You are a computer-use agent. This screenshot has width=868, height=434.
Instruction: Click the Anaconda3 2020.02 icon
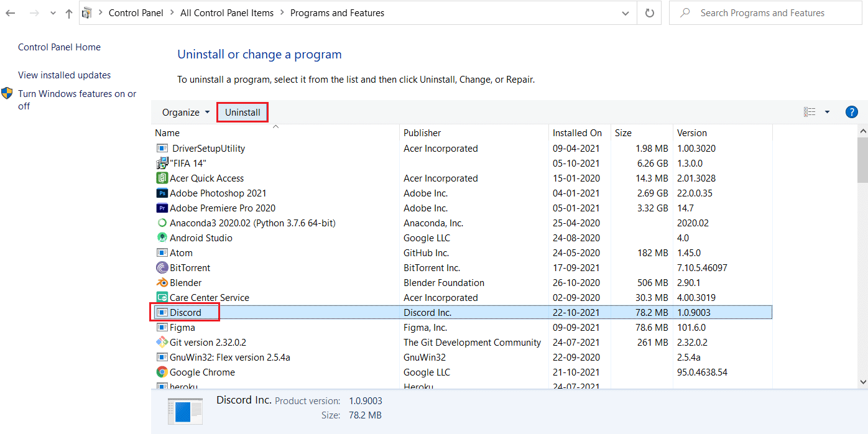(162, 223)
